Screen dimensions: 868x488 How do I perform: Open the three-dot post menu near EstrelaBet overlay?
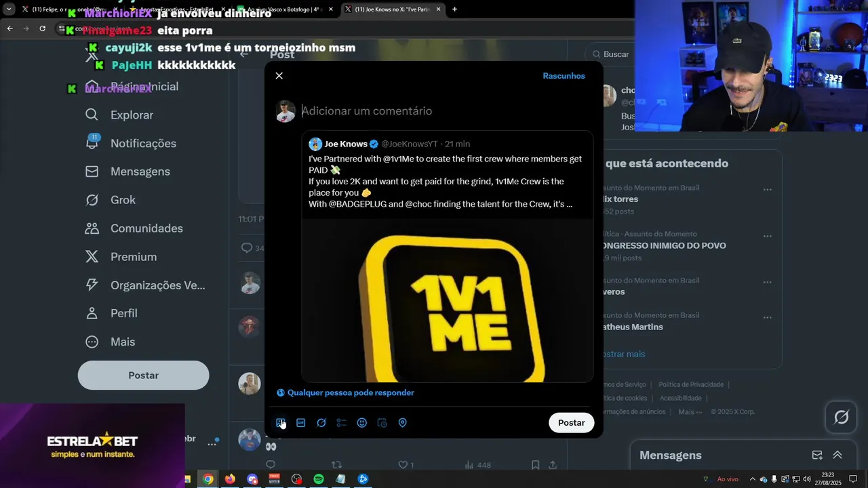(212, 443)
